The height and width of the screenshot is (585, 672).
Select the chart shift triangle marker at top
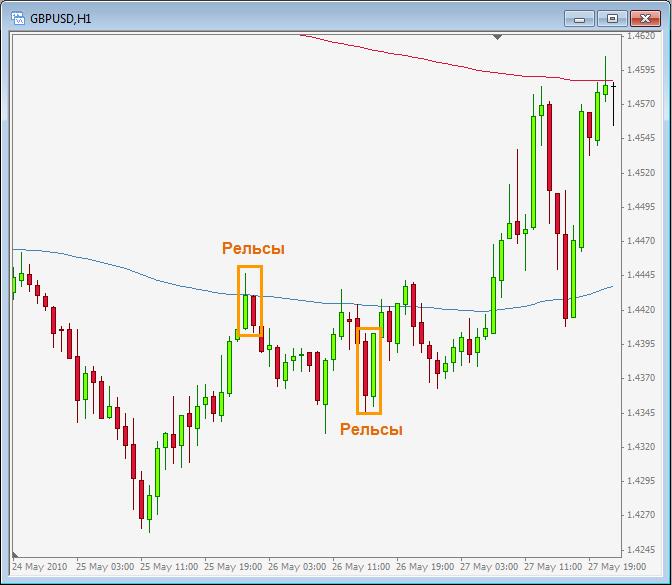497,37
